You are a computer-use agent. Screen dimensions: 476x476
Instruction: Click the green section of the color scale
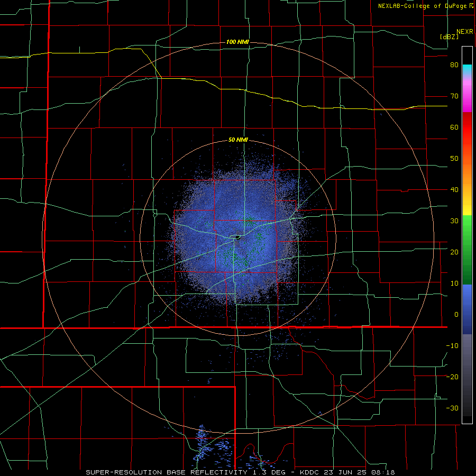point(467,250)
